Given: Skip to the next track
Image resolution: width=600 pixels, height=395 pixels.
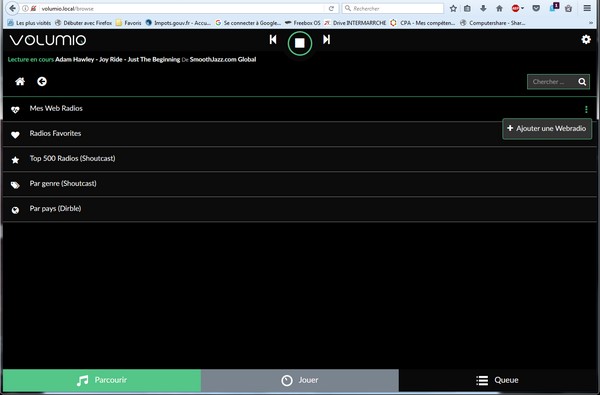Looking at the screenshot, I should click(326, 39).
